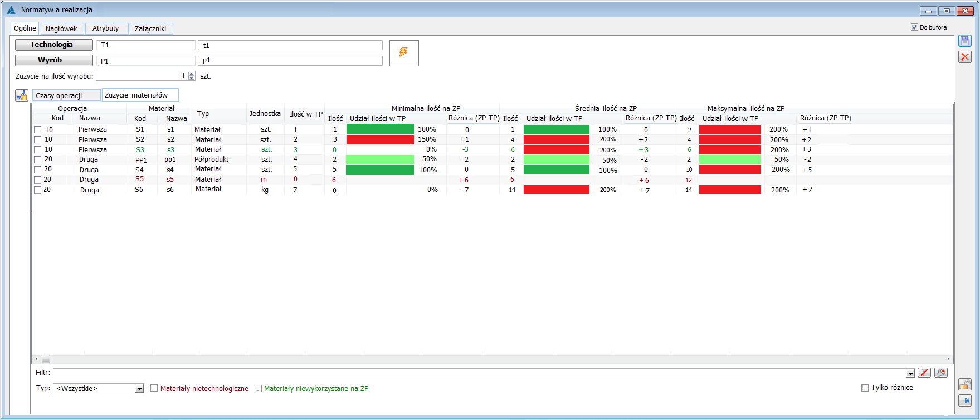The image size is (980, 420).
Task: Click the m unit cell in S5 row
Action: [264, 180]
